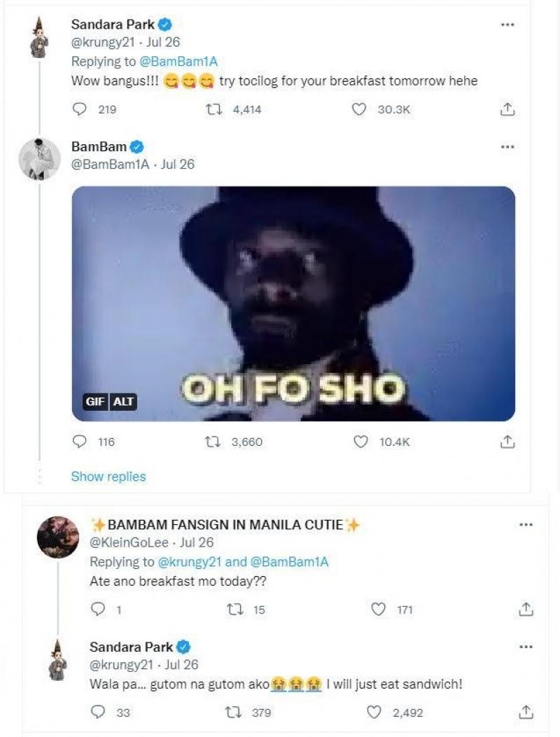Viewport: 560px width, 737px height.
Task: Like Sandara Park's Wow bangus tweet
Action: coord(360,109)
